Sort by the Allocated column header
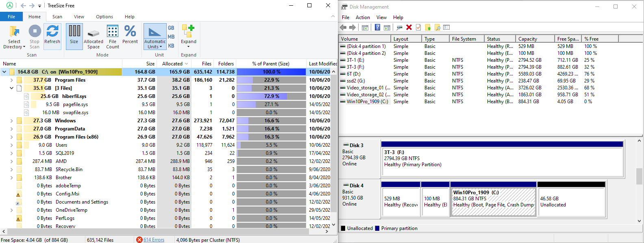644x243 pixels. click(x=174, y=64)
